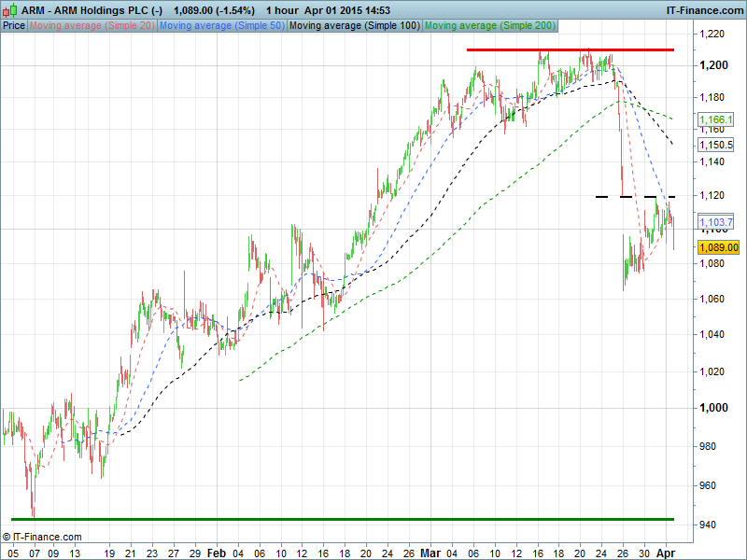747x560 pixels.
Task: Click the yellow 1,089.00 current price tag
Action: [x=718, y=247]
